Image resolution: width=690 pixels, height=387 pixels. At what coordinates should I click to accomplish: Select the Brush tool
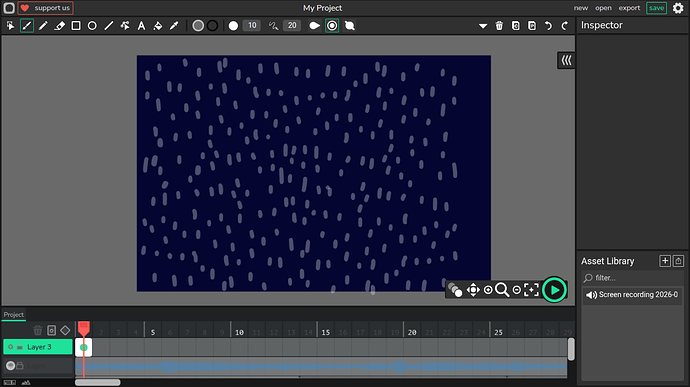[x=27, y=26]
